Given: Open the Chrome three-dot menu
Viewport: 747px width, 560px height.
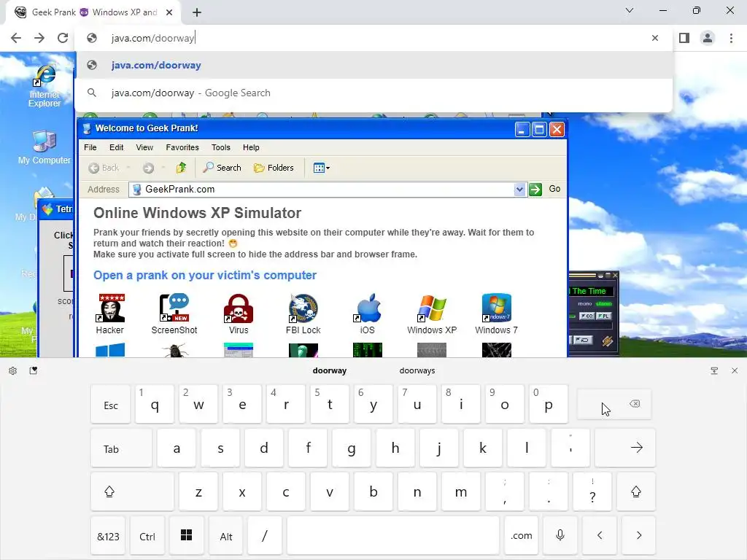Looking at the screenshot, I should point(731,38).
